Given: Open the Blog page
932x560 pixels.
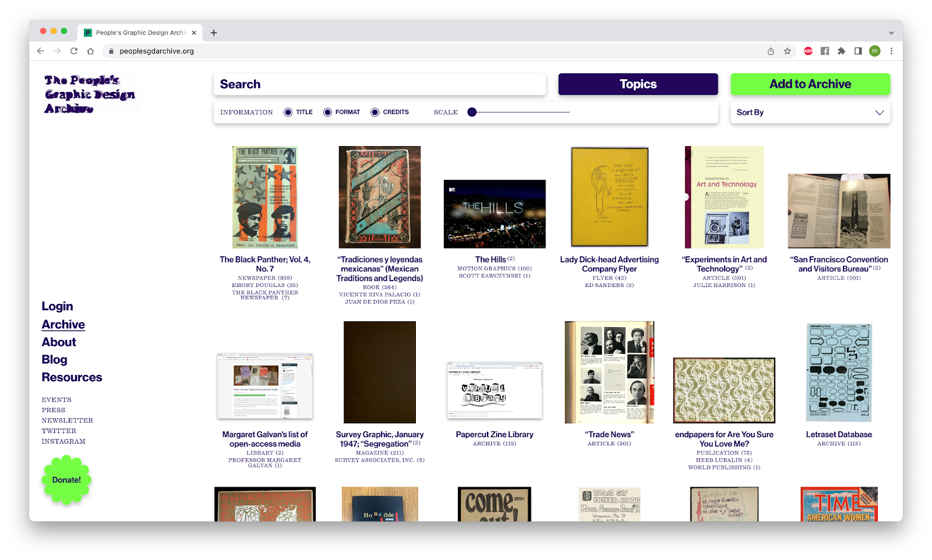Looking at the screenshot, I should pos(54,360).
